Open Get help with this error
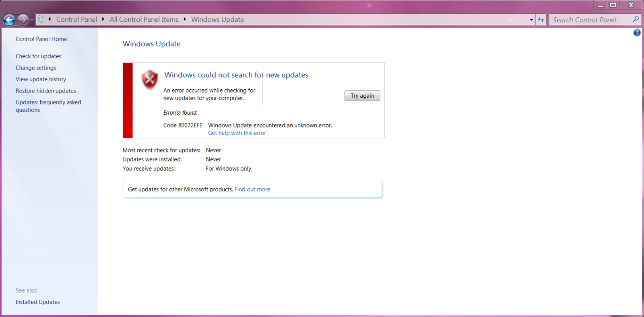Image resolution: width=644 pixels, height=317 pixels. (x=237, y=133)
